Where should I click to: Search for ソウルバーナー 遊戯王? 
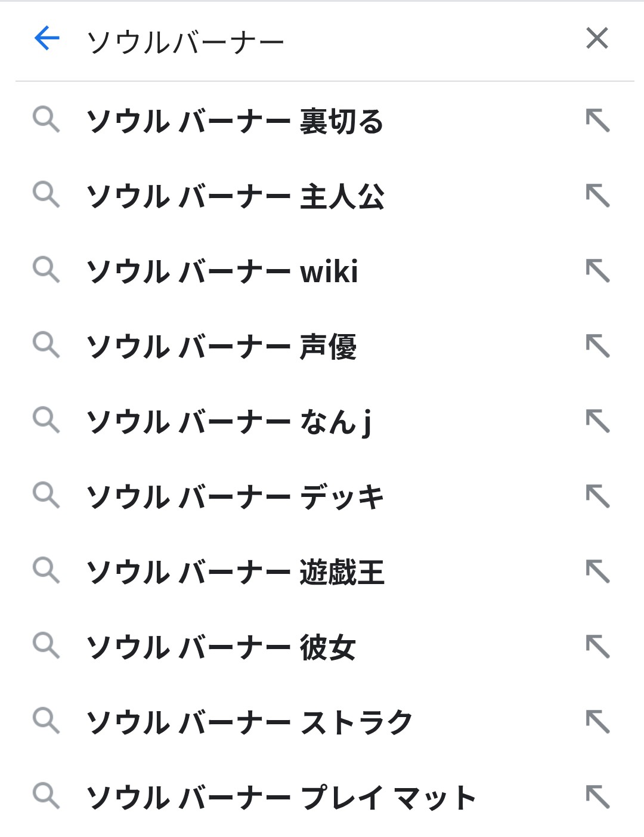(236, 572)
